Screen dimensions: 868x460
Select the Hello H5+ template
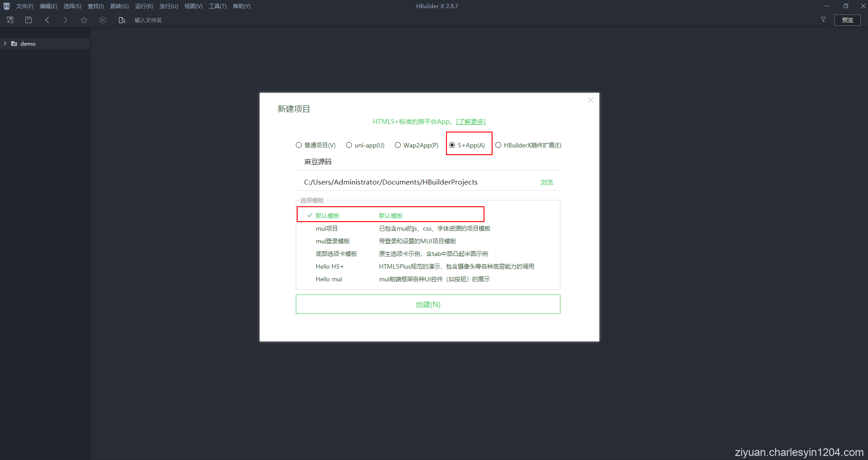[x=329, y=266]
